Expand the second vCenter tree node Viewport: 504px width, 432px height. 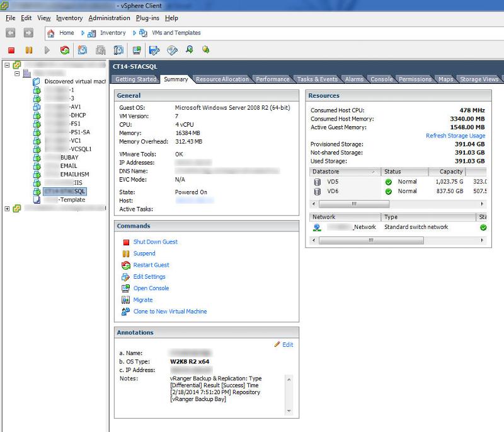tap(7, 209)
